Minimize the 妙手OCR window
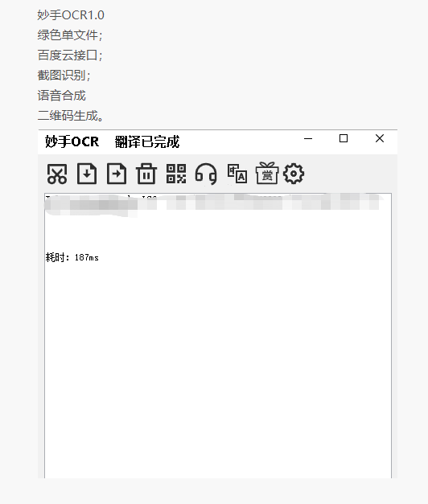The image size is (428, 504). [x=308, y=138]
